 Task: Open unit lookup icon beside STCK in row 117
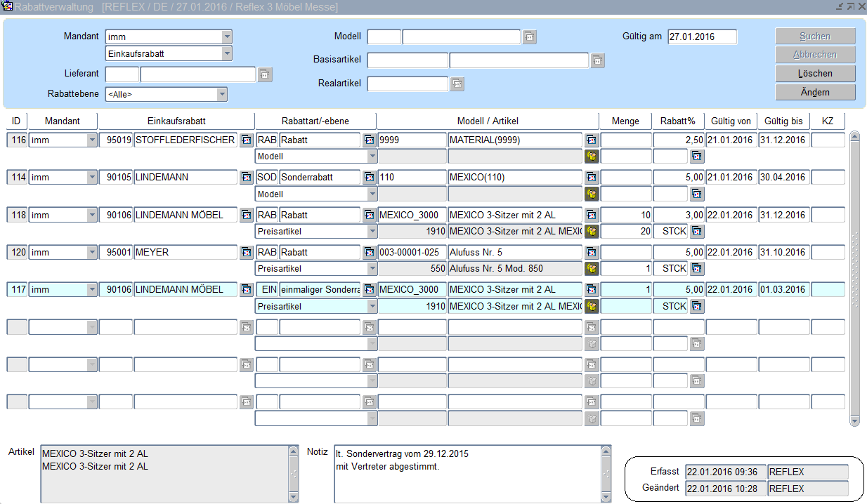[696, 306]
